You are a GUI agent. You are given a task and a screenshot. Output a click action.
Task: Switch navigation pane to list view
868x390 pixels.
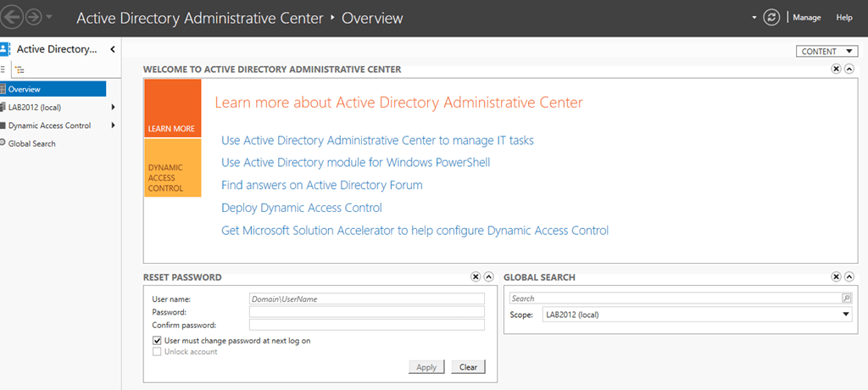point(4,70)
